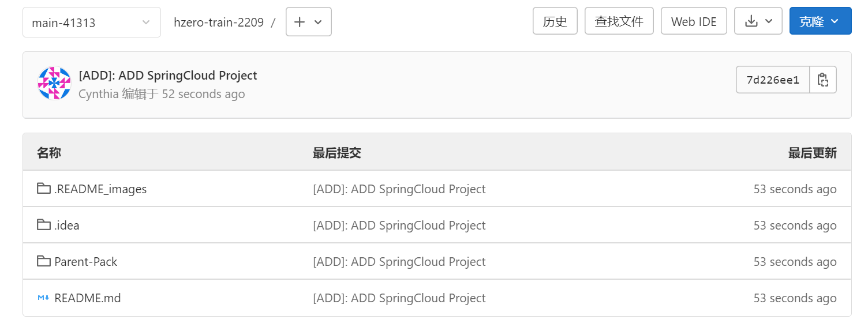Click the Parent-Pack folder icon
This screenshot has height=323, width=868.
pos(43,261)
